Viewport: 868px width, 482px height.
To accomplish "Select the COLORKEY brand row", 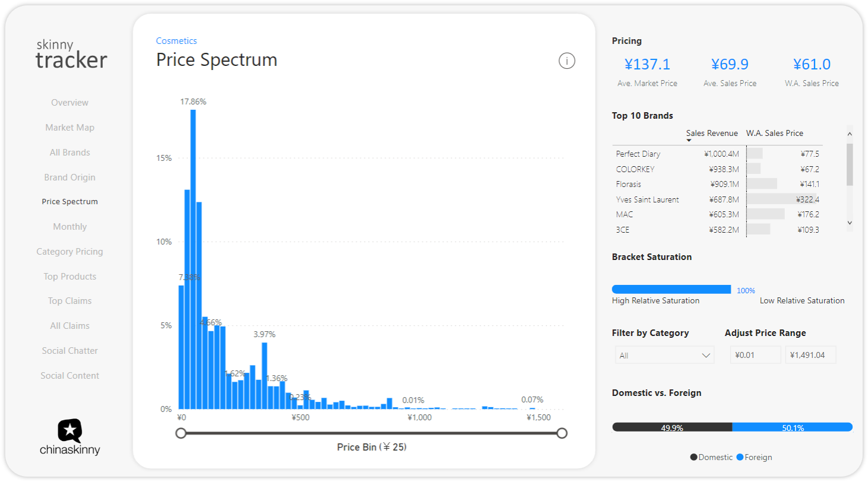I will (717, 169).
